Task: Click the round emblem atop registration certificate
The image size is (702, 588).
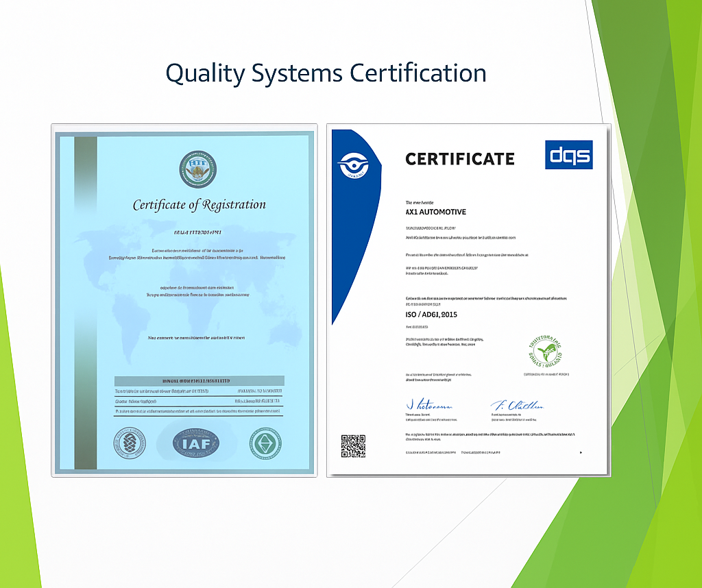Action: click(198, 169)
